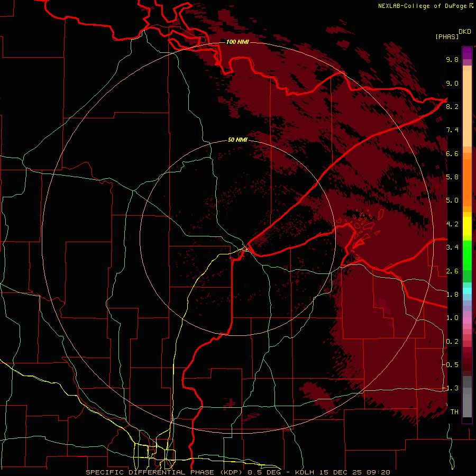The height and width of the screenshot is (476, 476).
Task: Click the 0.2 value on color scale
Action: click(x=452, y=342)
